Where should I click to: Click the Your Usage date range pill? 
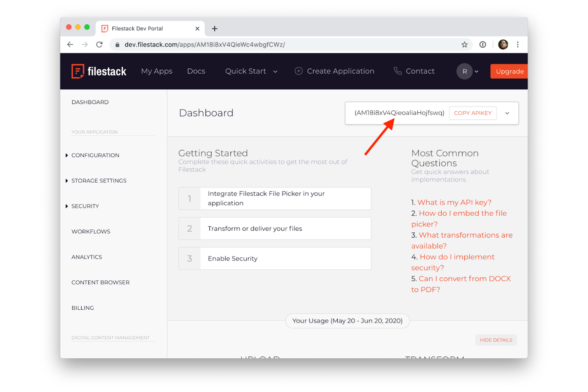point(348,321)
